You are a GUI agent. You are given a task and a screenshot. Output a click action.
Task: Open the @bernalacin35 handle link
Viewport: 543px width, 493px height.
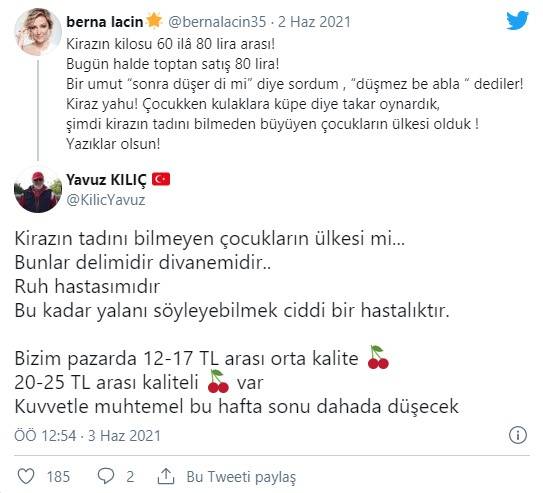[217, 22]
